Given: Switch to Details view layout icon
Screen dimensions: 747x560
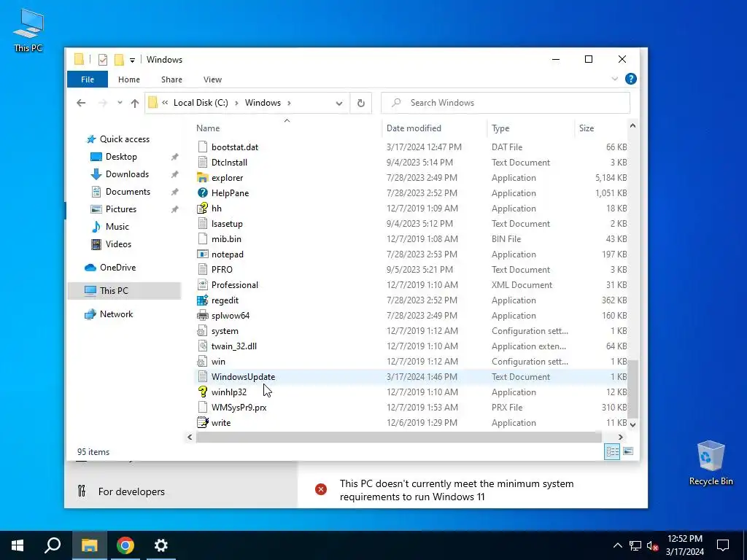Looking at the screenshot, I should 612,451.
